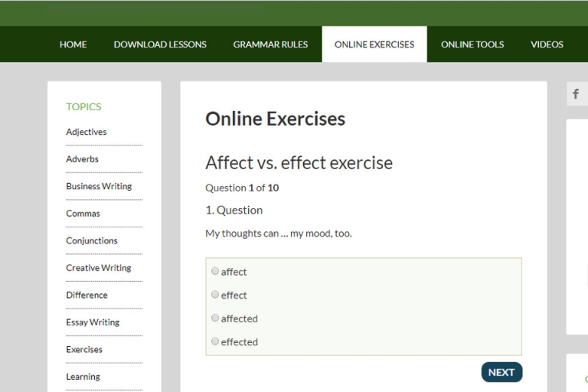Open the VIDEOS menu item

pos(547,44)
